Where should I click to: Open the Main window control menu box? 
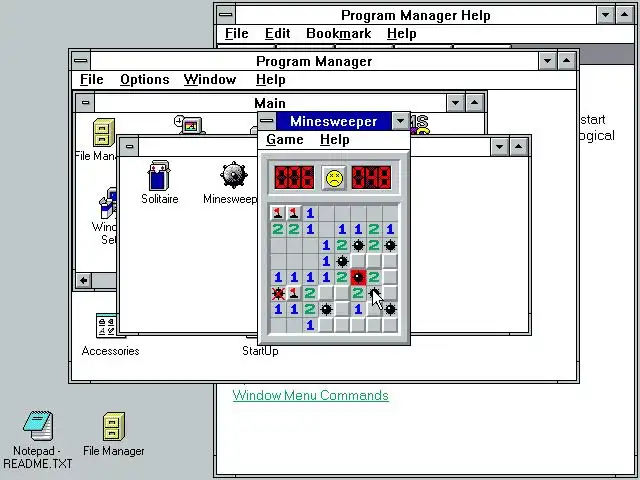pyautogui.click(x=85, y=102)
